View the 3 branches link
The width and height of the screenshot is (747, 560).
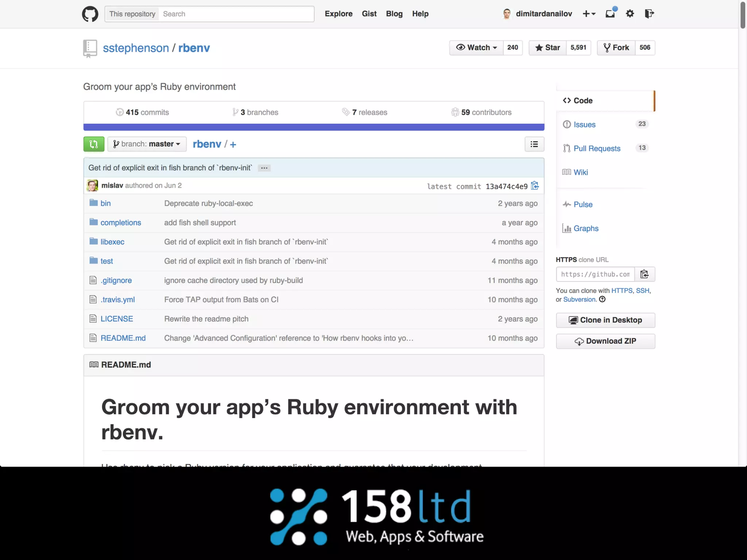(255, 112)
